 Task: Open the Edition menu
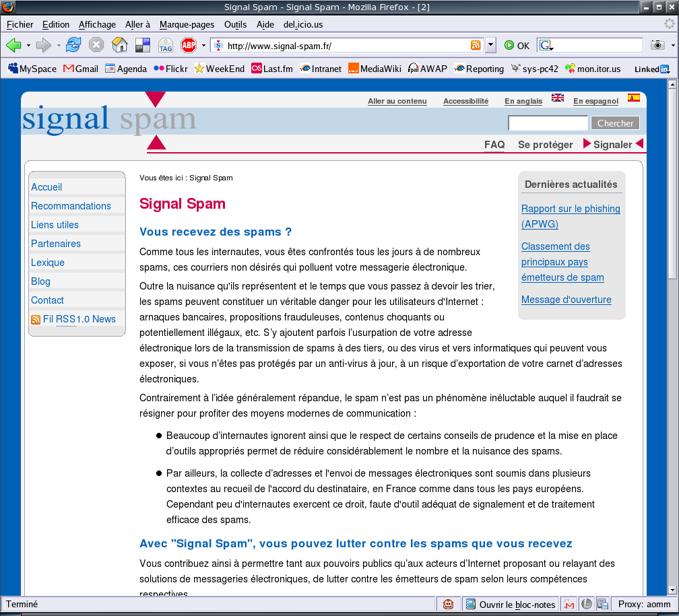tap(56, 25)
